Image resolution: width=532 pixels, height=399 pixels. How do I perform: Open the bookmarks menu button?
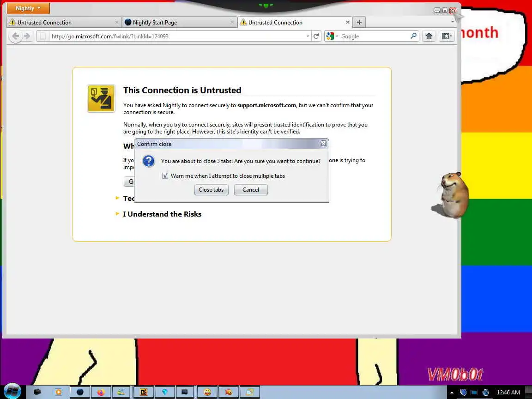click(x=447, y=36)
